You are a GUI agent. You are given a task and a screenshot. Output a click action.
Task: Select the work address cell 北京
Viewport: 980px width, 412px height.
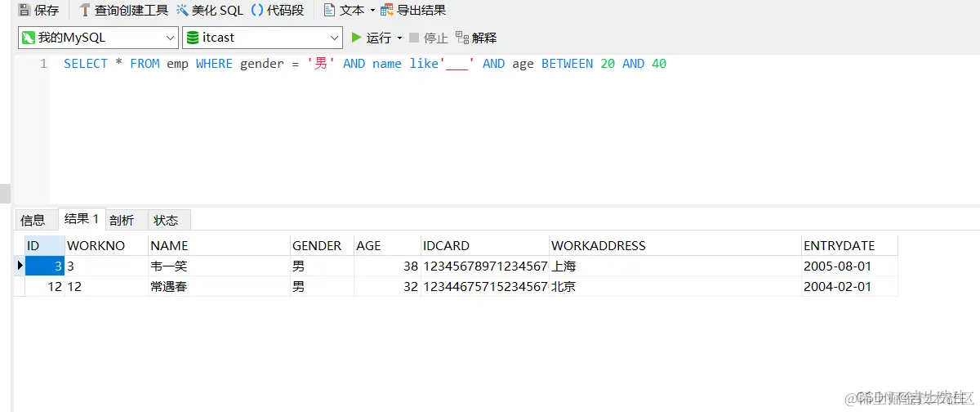click(675, 286)
